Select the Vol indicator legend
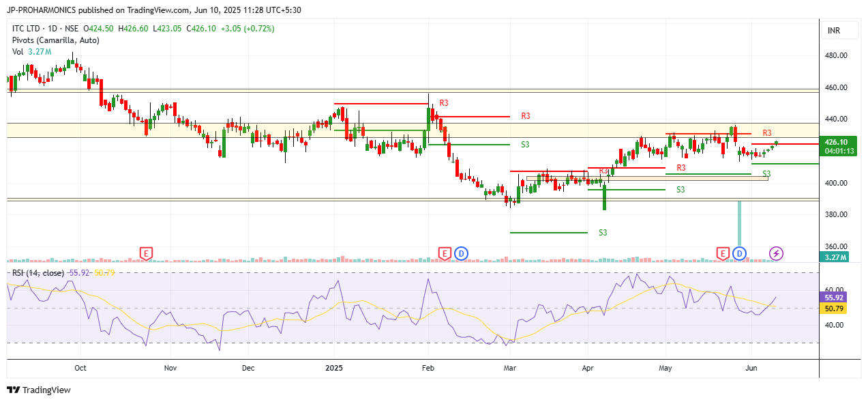This screenshot has height=402, width=868. tap(18, 51)
